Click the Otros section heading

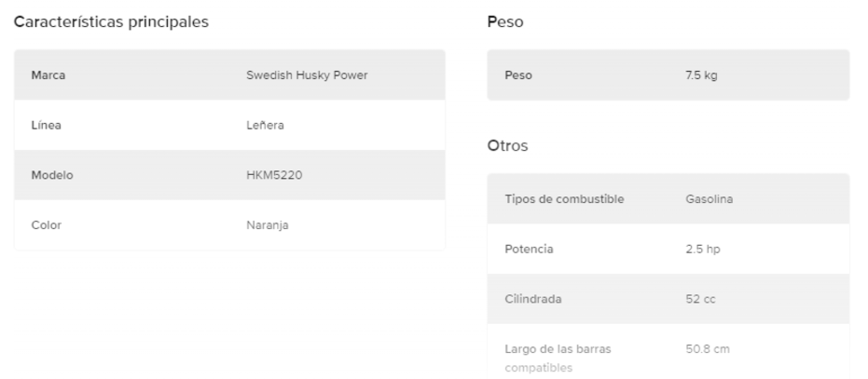point(506,146)
